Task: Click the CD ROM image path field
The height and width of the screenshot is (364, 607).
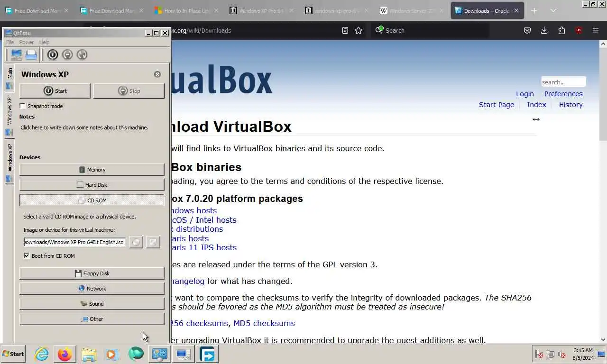Action: (74, 242)
